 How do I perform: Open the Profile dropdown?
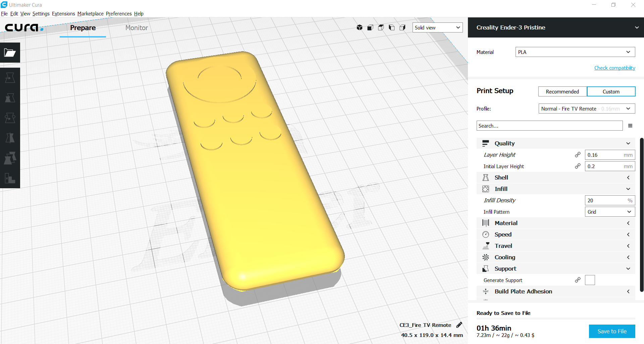point(587,109)
